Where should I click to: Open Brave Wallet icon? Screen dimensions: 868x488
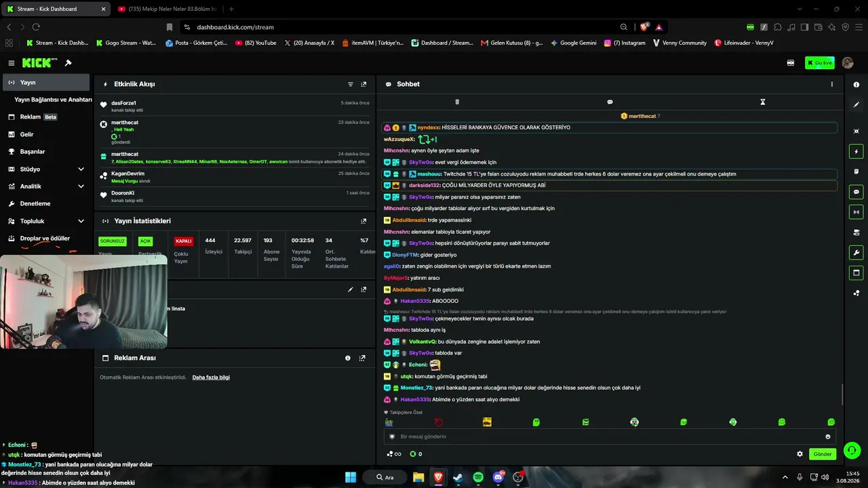[818, 27]
